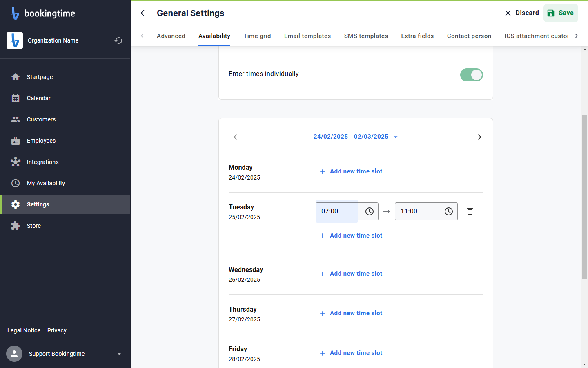Open the date range dropdown 24/02/2025 - 02/03/2025
The width and height of the screenshot is (588, 368).
[356, 137]
